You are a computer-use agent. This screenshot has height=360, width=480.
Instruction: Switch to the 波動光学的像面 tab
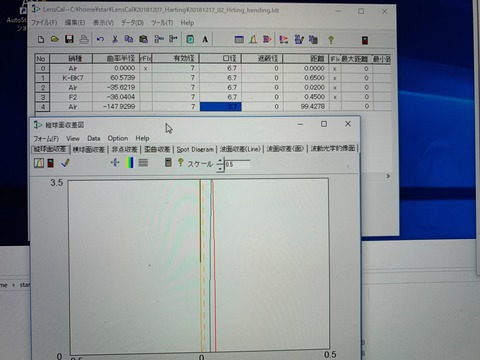[333, 148]
